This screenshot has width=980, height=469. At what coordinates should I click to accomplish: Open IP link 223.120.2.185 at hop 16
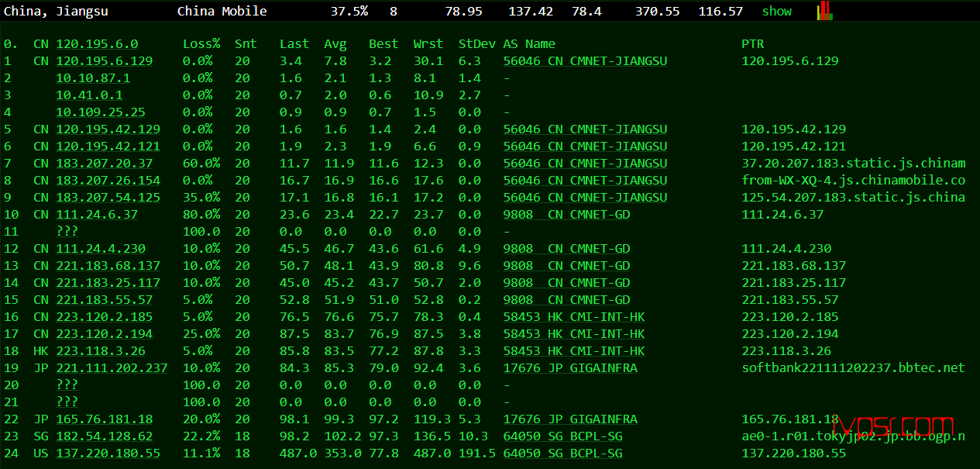click(105, 317)
